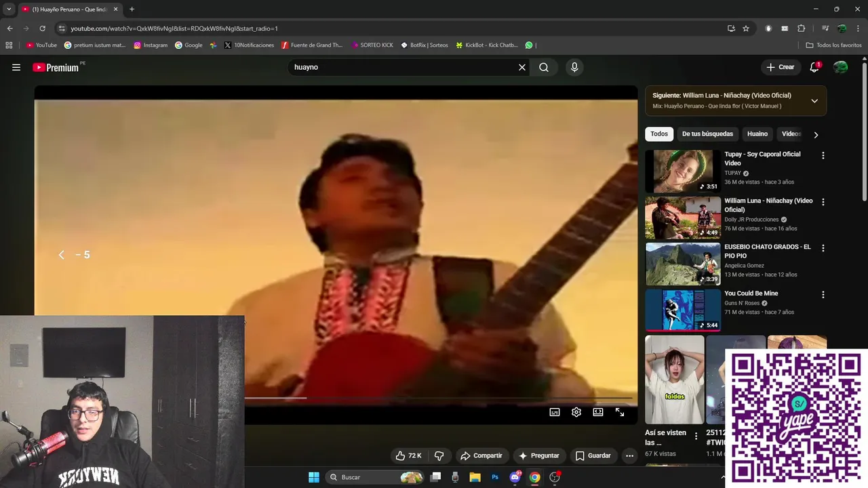Viewport: 868px width, 488px height.
Task: Open a new browser tab
Action: tap(132, 9)
